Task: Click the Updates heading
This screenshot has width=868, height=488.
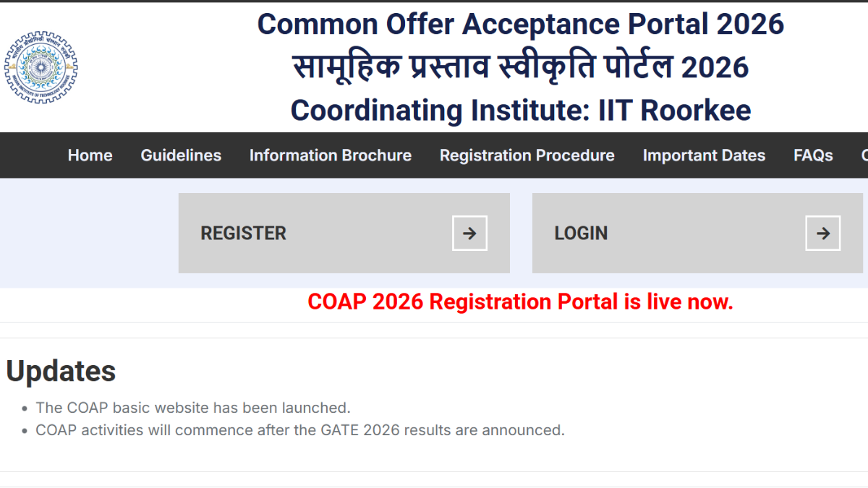Action: pos(61,371)
